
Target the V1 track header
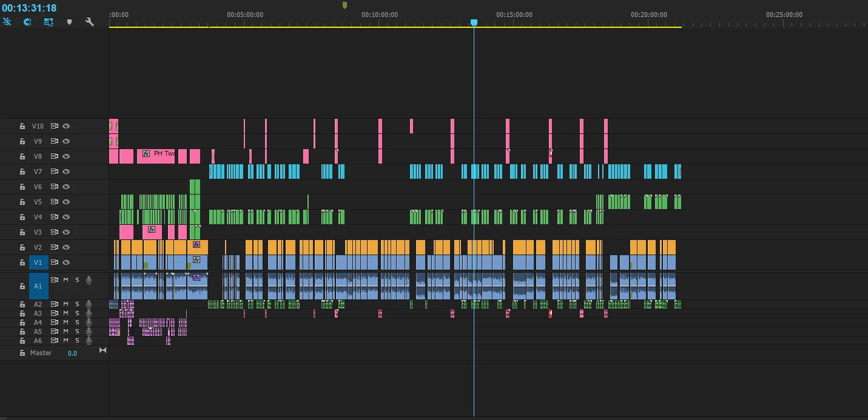[38, 262]
